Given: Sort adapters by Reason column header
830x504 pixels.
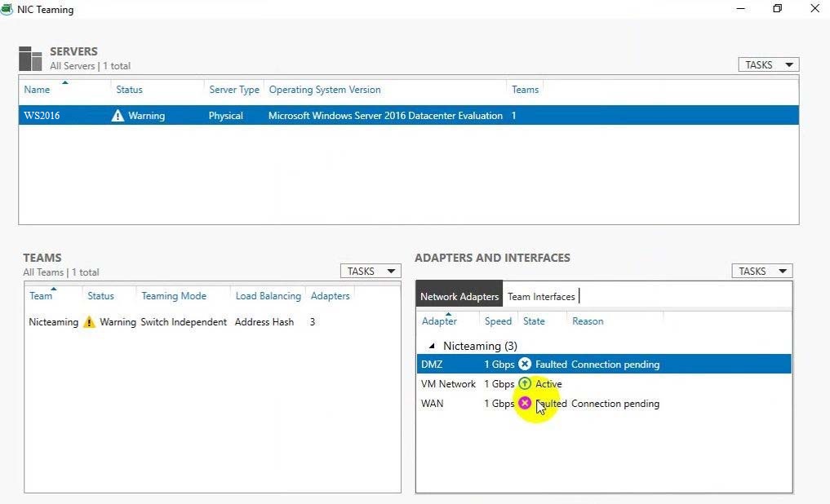Looking at the screenshot, I should pos(588,321).
